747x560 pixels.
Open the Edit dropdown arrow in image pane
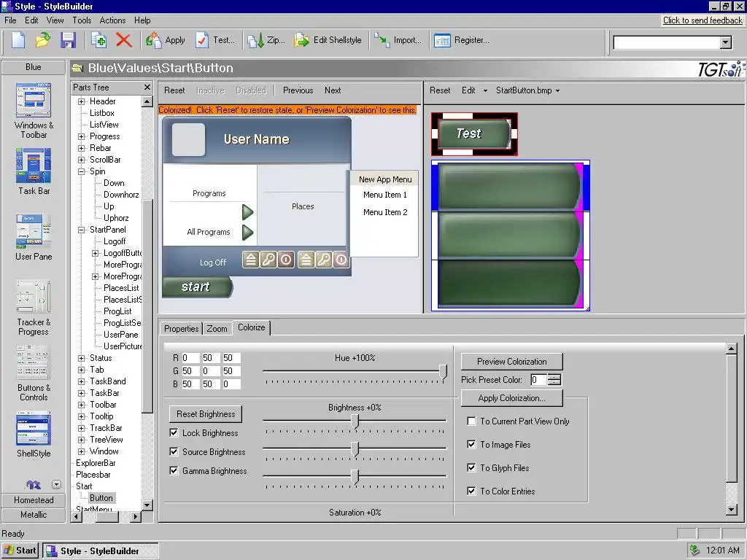tap(485, 90)
